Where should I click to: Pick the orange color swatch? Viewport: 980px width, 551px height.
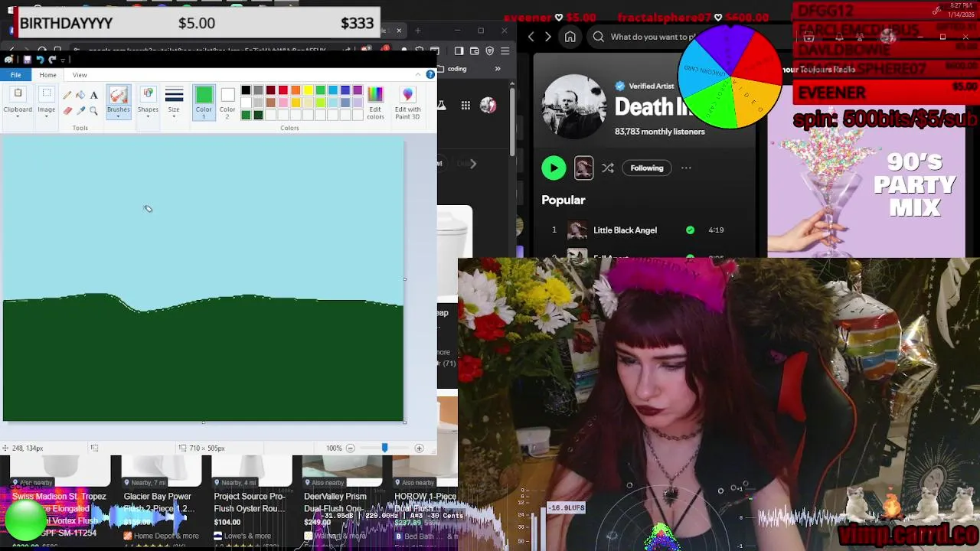(x=296, y=90)
